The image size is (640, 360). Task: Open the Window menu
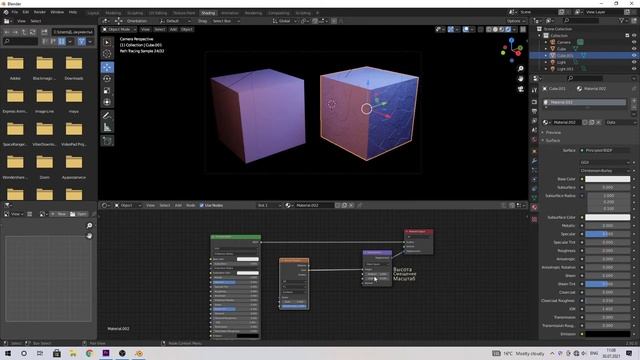click(x=57, y=12)
